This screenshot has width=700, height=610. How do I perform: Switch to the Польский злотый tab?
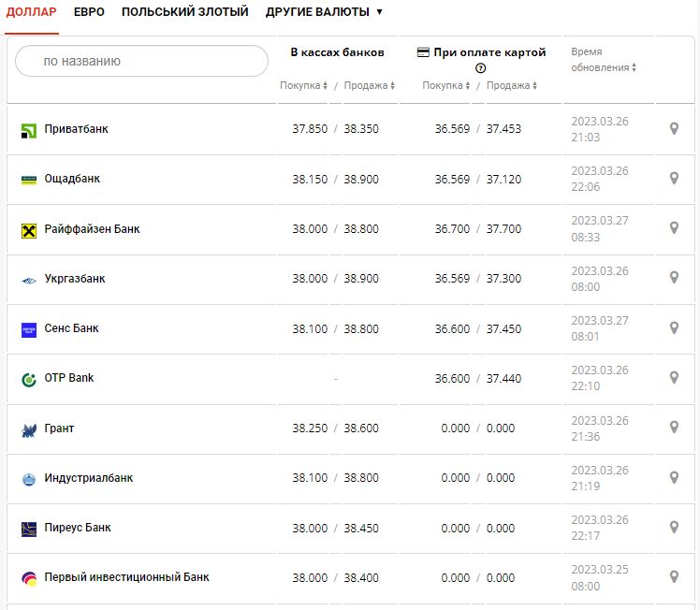click(x=184, y=12)
